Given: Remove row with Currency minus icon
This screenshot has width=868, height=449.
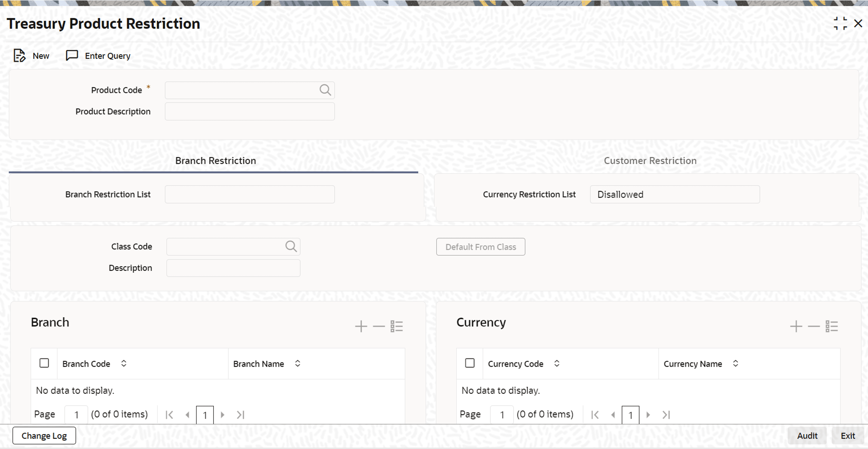Looking at the screenshot, I should point(814,326).
